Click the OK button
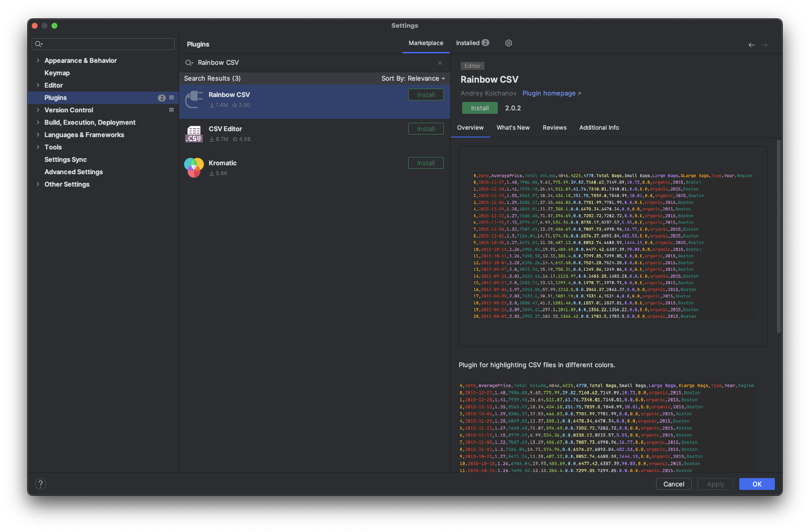The width and height of the screenshot is (810, 532). 757,484
